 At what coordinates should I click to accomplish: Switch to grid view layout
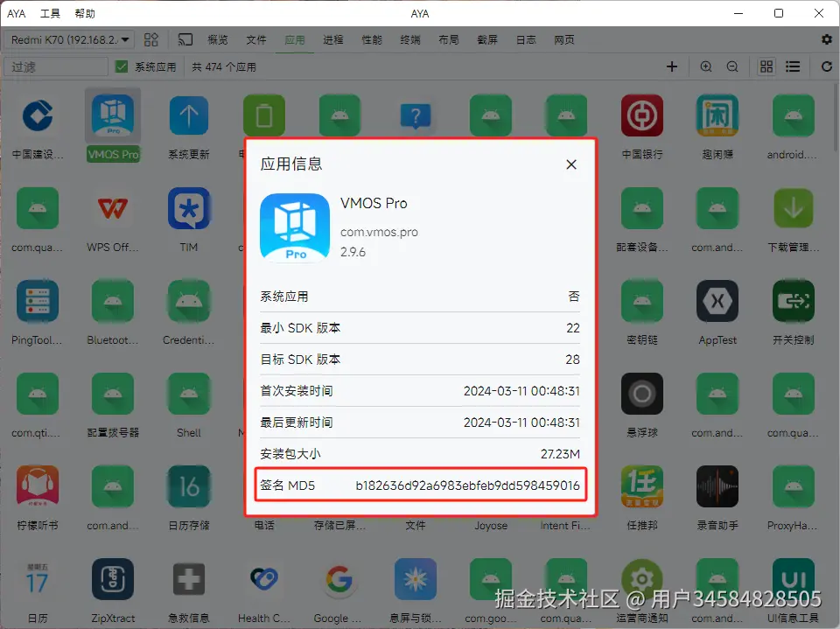[x=766, y=66]
